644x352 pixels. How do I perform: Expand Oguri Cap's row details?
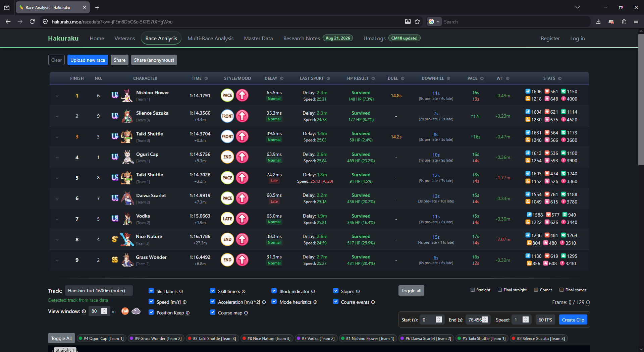click(57, 158)
